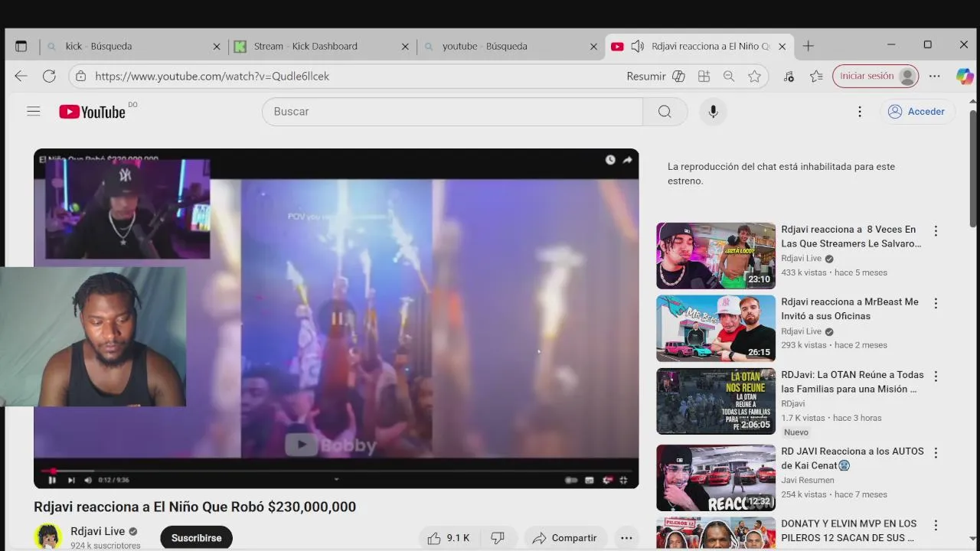Click Acceder sign-in button
The image size is (980, 551).
pos(917,112)
